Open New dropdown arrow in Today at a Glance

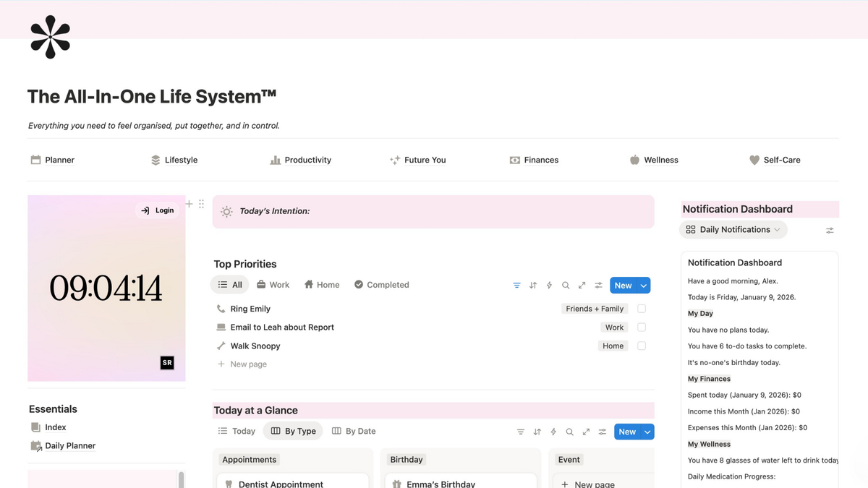[647, 432]
